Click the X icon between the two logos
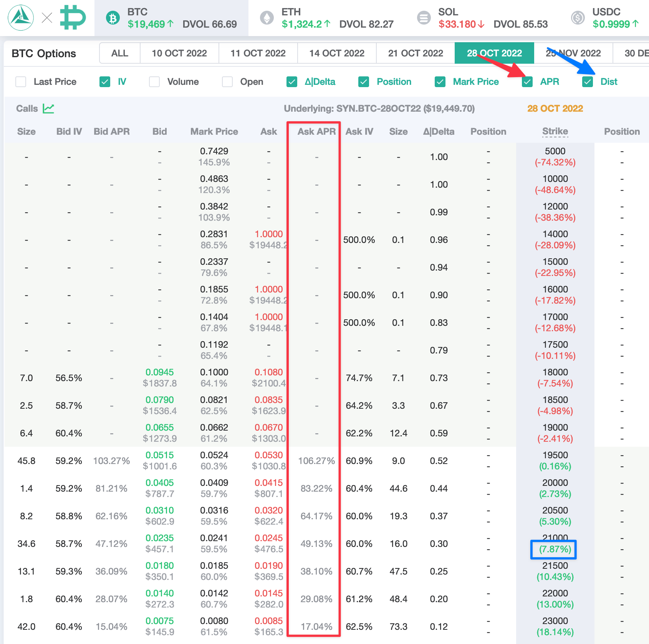649x644 pixels. 47,18
